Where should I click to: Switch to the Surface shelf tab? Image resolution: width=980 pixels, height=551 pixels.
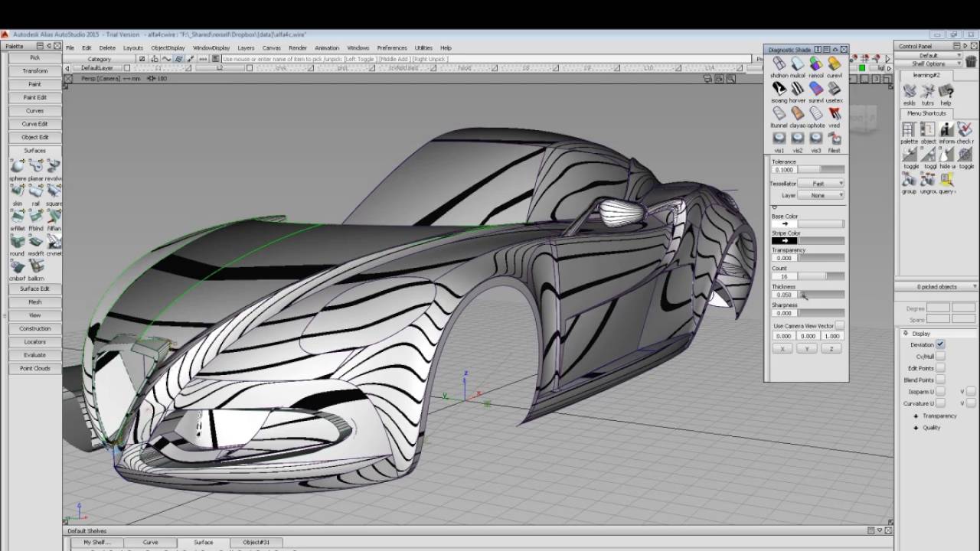click(203, 543)
